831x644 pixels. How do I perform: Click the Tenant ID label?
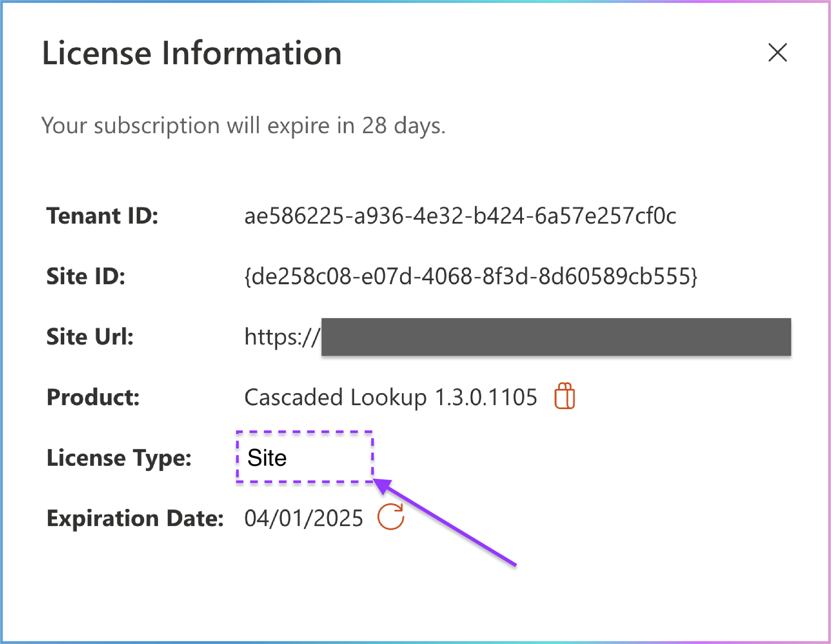[x=102, y=216]
